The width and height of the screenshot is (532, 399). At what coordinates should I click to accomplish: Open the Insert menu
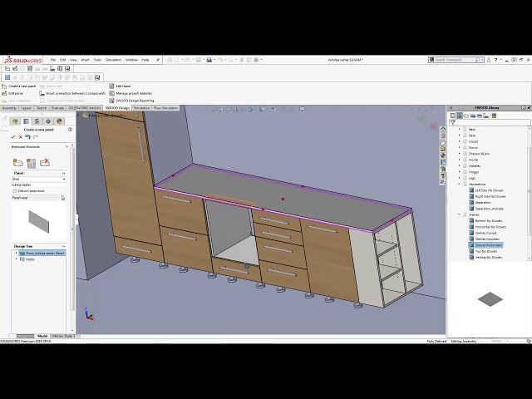click(x=85, y=60)
